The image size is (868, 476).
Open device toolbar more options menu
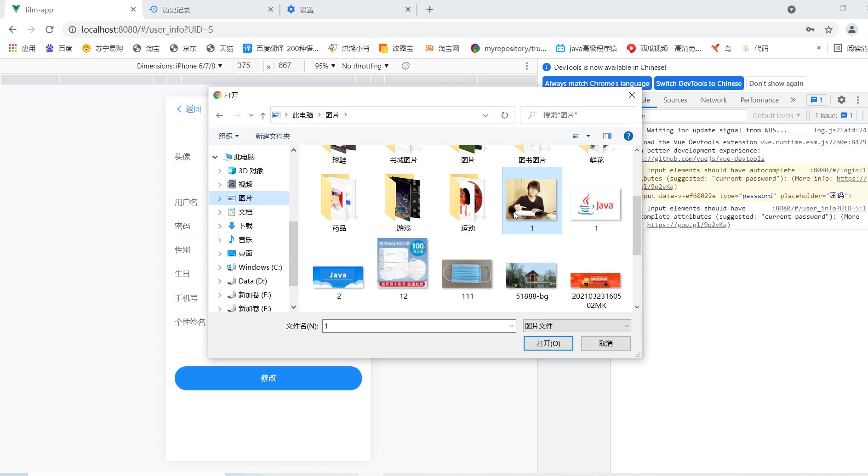(x=527, y=66)
